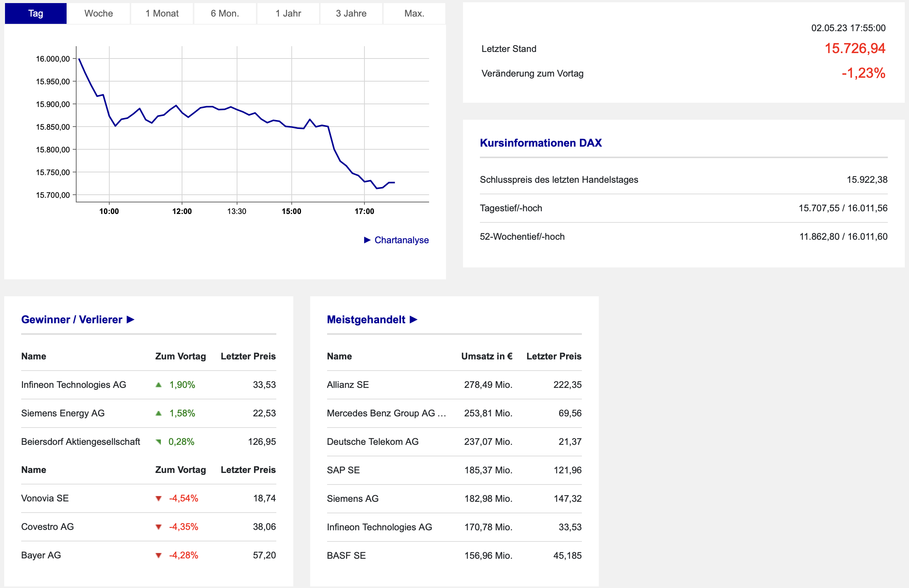909x588 pixels.
Task: Click the green arrow beside Beiersdorf percentage
Action: tap(158, 442)
